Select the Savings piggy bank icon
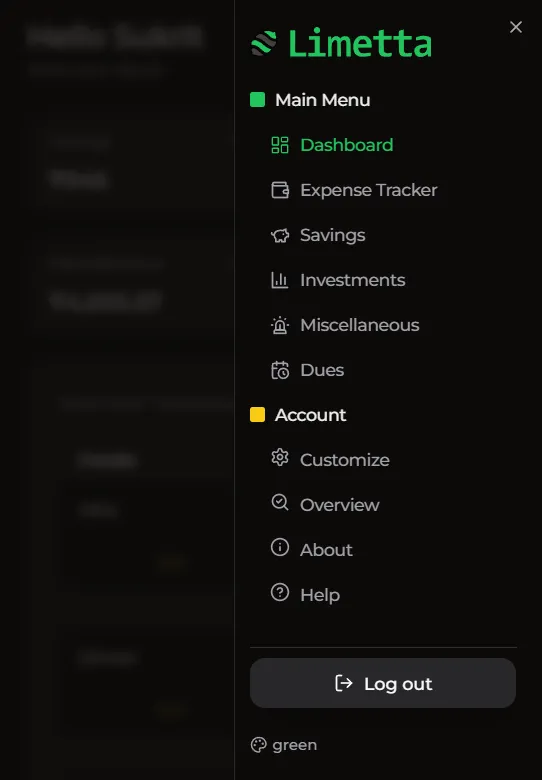Image resolution: width=542 pixels, height=780 pixels. [280, 235]
